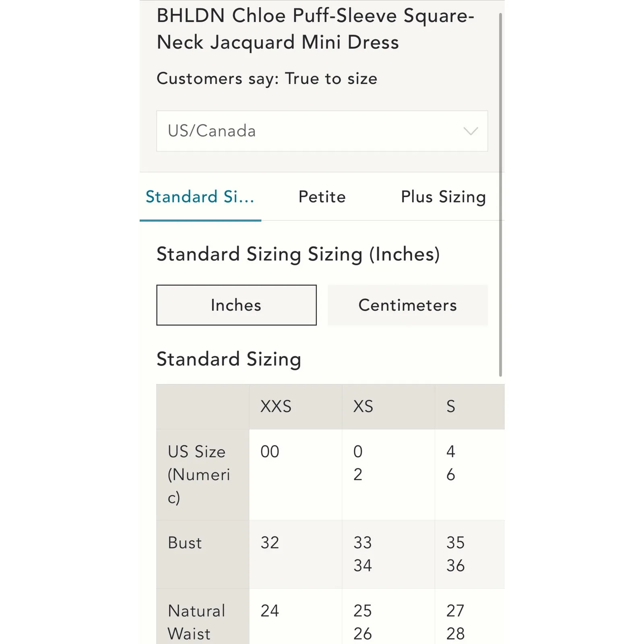The image size is (644, 644).
Task: Click the chevron arrow in the region selector
Action: (x=470, y=131)
